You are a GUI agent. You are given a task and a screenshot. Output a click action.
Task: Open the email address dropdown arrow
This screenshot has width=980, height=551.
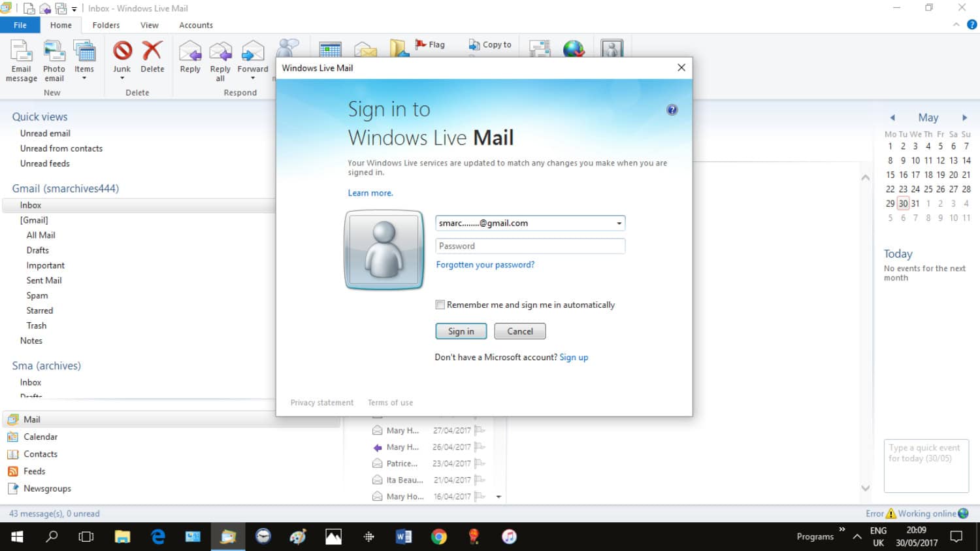(619, 224)
